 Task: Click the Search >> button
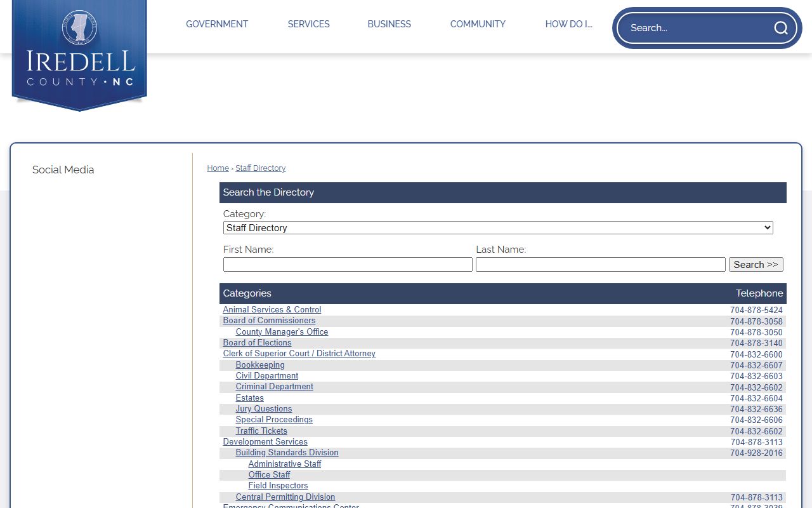756,264
